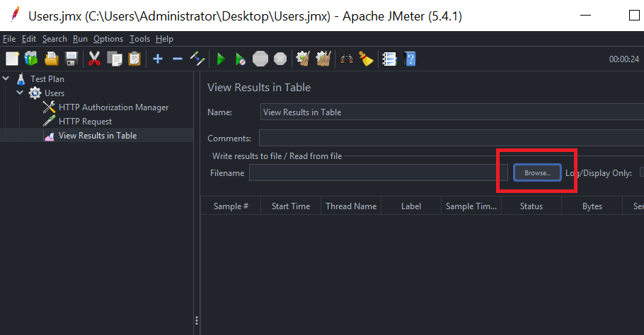
Task: Click the Shutdown test icon
Action: pyautogui.click(x=280, y=59)
